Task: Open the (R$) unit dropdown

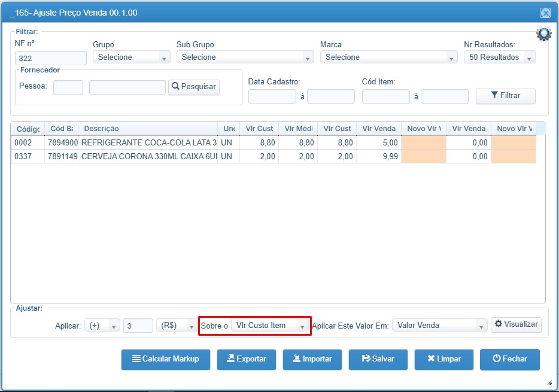Action: pyautogui.click(x=176, y=326)
